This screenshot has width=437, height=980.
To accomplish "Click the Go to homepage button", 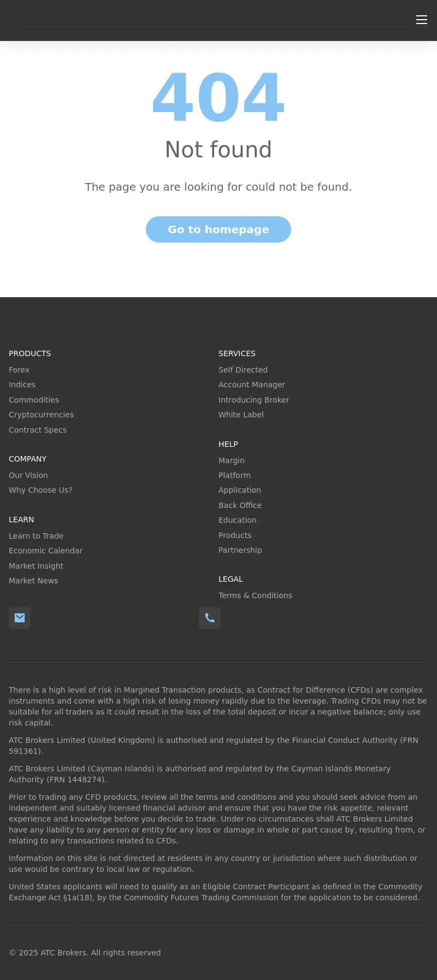I will tap(218, 229).
